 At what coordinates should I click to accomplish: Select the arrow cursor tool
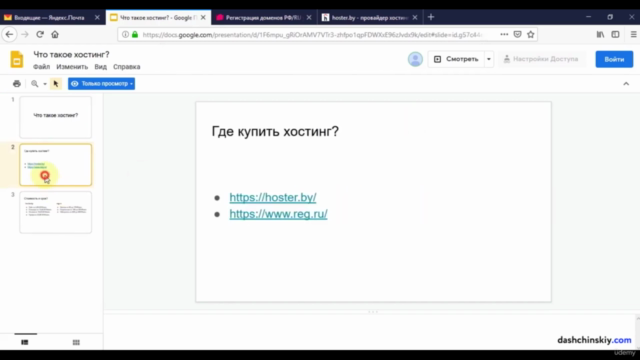(x=56, y=84)
